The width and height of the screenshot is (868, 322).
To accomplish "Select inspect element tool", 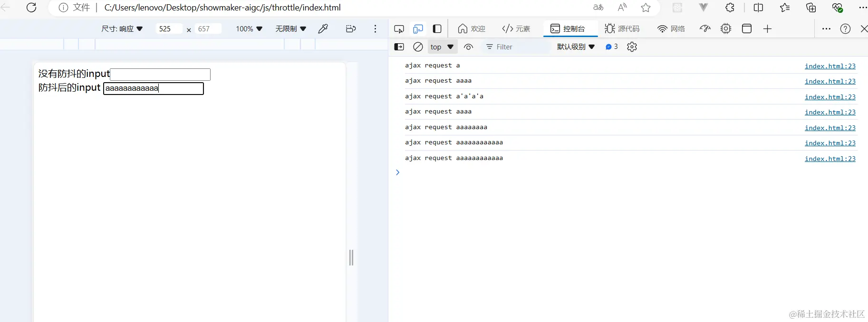I will [x=399, y=29].
